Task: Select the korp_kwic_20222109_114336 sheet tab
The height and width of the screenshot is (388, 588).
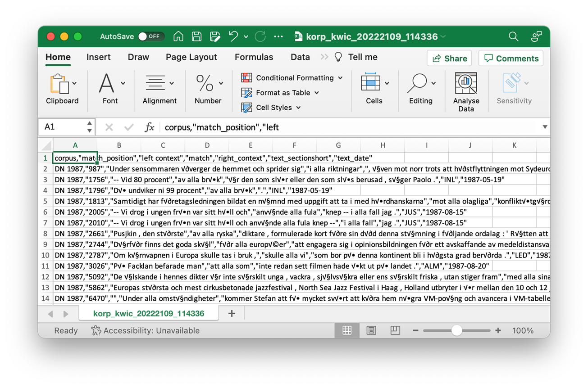Action: point(149,313)
